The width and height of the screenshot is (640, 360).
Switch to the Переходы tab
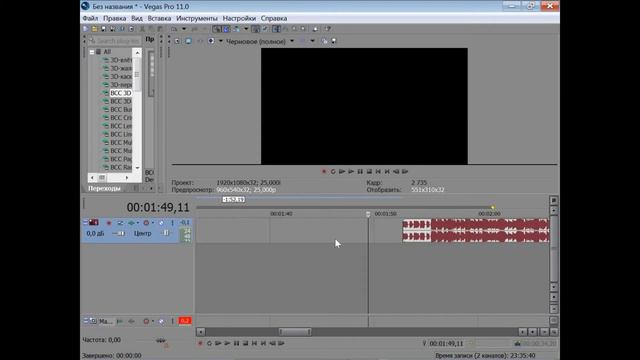104,189
